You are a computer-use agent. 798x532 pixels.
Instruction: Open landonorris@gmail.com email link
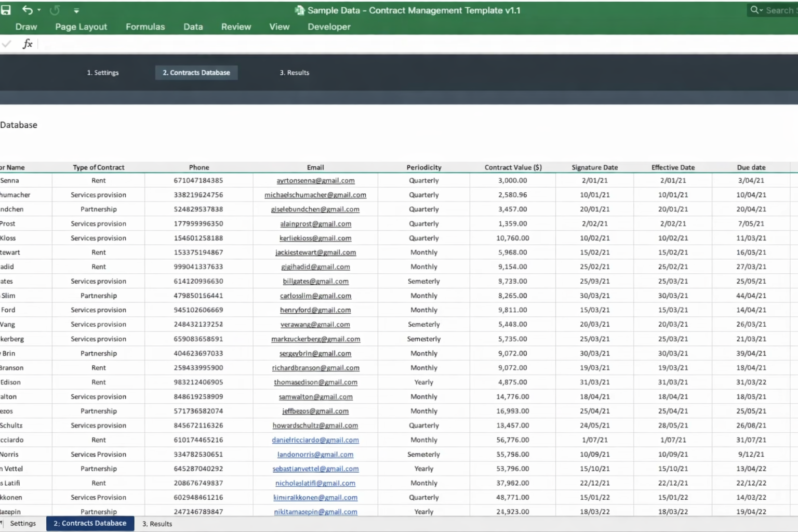(x=315, y=454)
